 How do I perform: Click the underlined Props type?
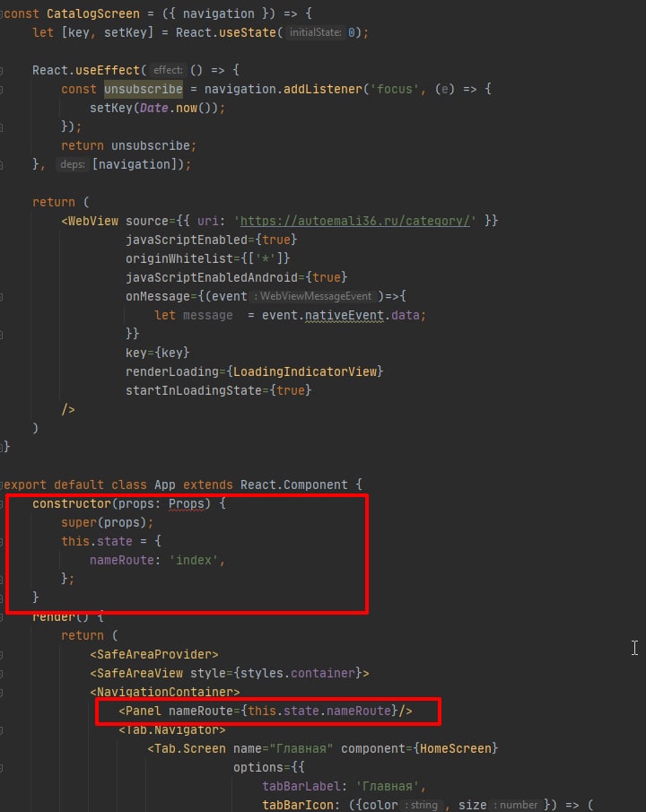tap(187, 504)
